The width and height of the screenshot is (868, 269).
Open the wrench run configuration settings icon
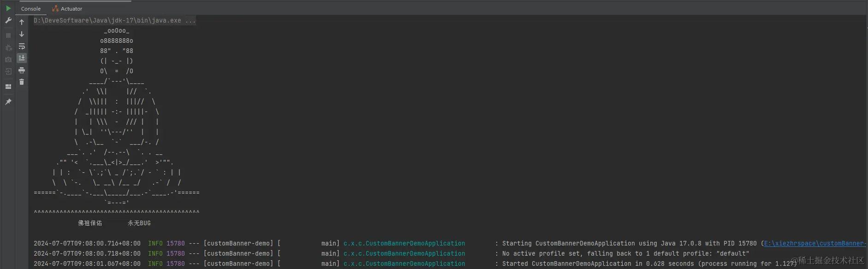(x=8, y=21)
